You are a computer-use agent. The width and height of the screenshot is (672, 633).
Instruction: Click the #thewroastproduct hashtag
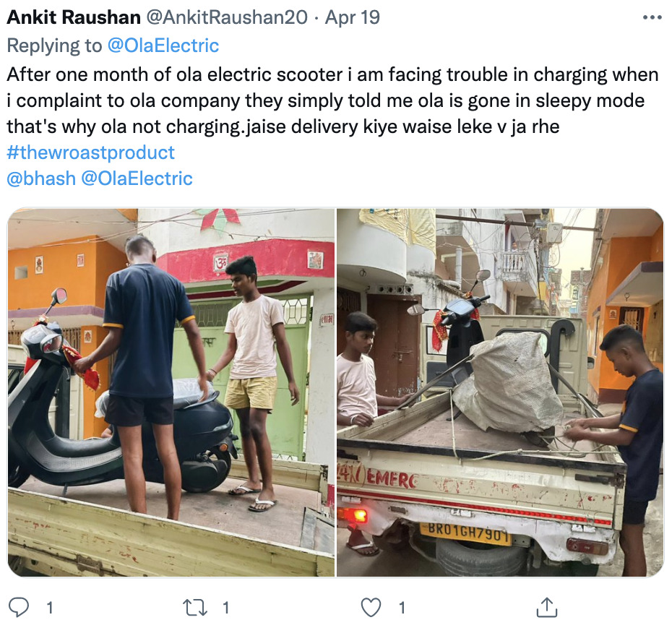91,152
